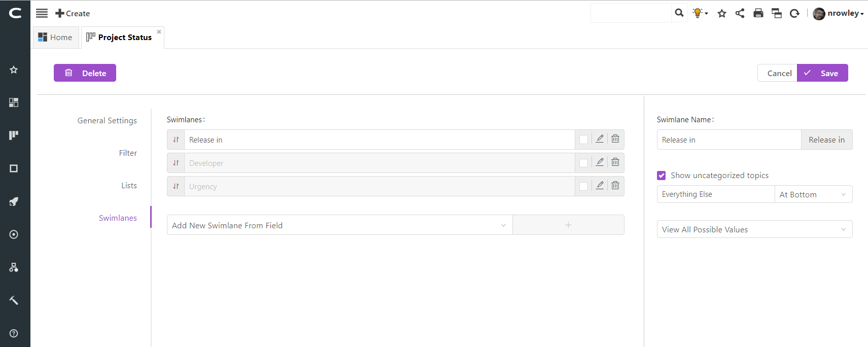Click the Swimlane Name input field
The height and width of the screenshot is (347, 868).
tap(729, 140)
